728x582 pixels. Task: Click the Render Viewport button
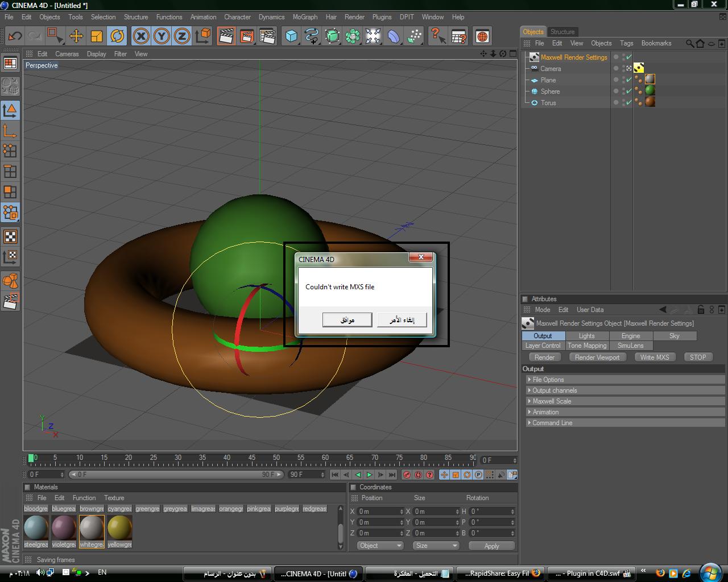[597, 357]
